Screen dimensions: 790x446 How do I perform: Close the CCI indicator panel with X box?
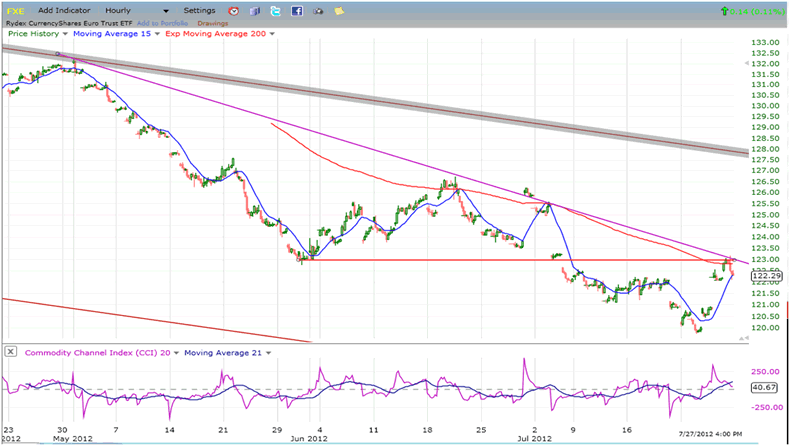10,352
